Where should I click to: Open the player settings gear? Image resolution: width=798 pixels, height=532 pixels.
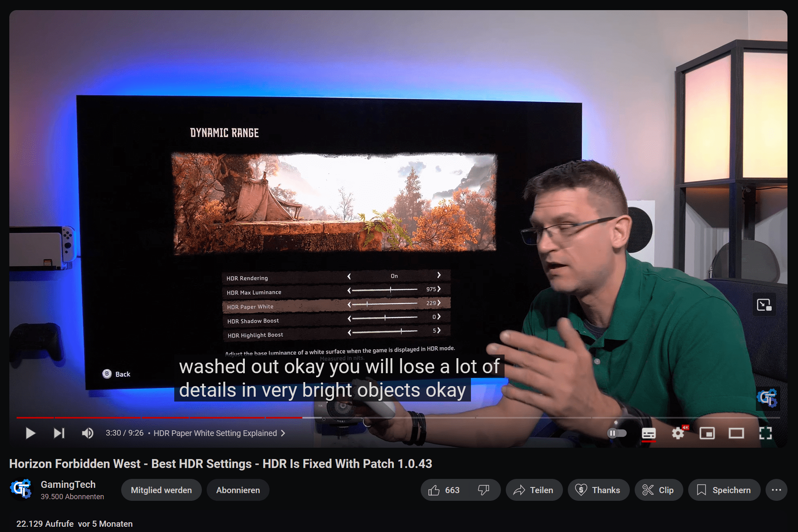coord(678,433)
